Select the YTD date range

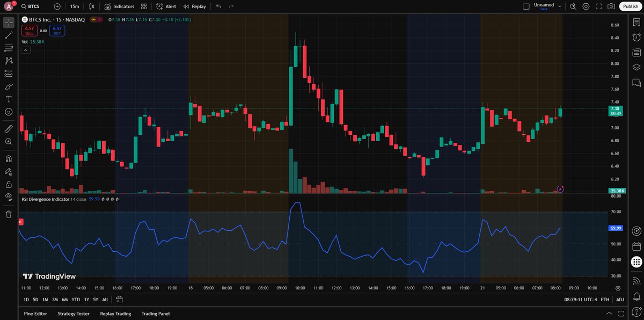(x=76, y=300)
